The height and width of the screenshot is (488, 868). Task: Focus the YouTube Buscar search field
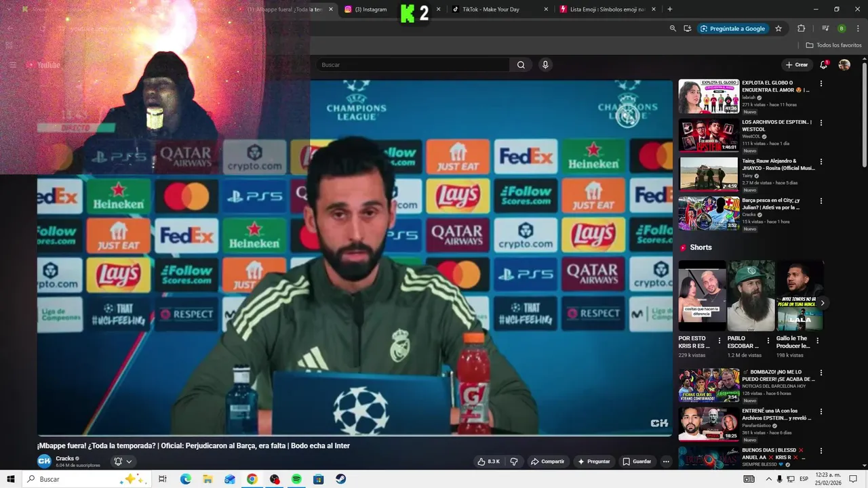click(x=414, y=65)
